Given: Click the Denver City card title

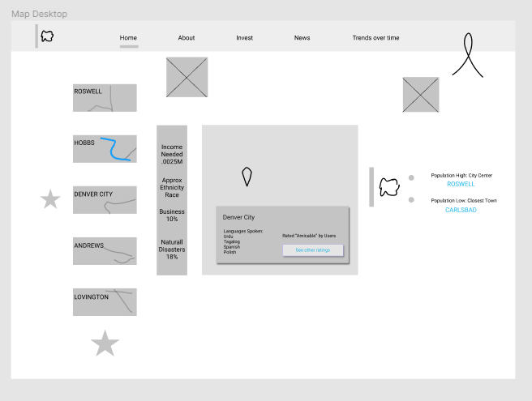Looking at the screenshot, I should click(x=238, y=217).
